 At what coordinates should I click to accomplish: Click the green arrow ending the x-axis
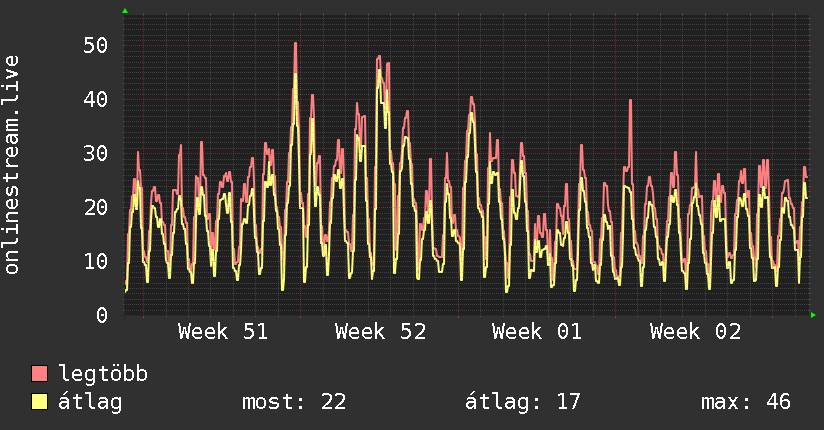(x=813, y=315)
